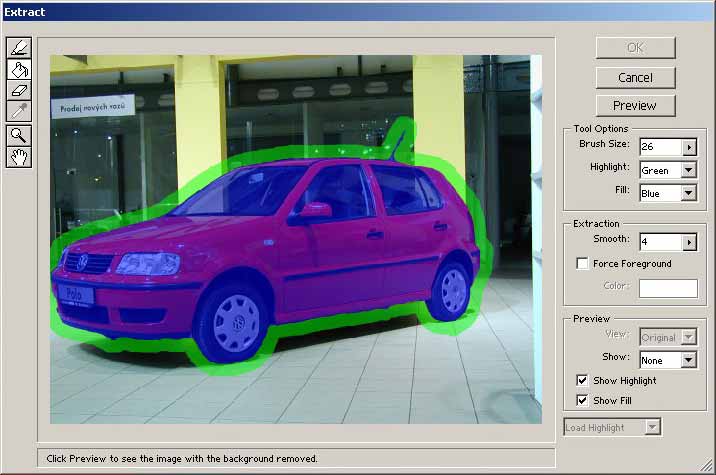Open Highlight color dropdown showing Green
The width and height of the screenshot is (716, 475).
tap(689, 170)
